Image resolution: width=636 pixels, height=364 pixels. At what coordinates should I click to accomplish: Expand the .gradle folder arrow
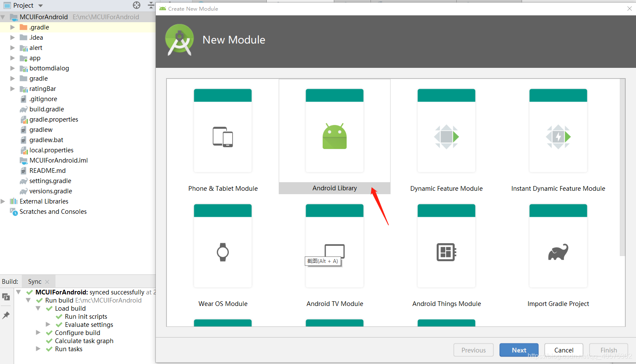(x=12, y=27)
